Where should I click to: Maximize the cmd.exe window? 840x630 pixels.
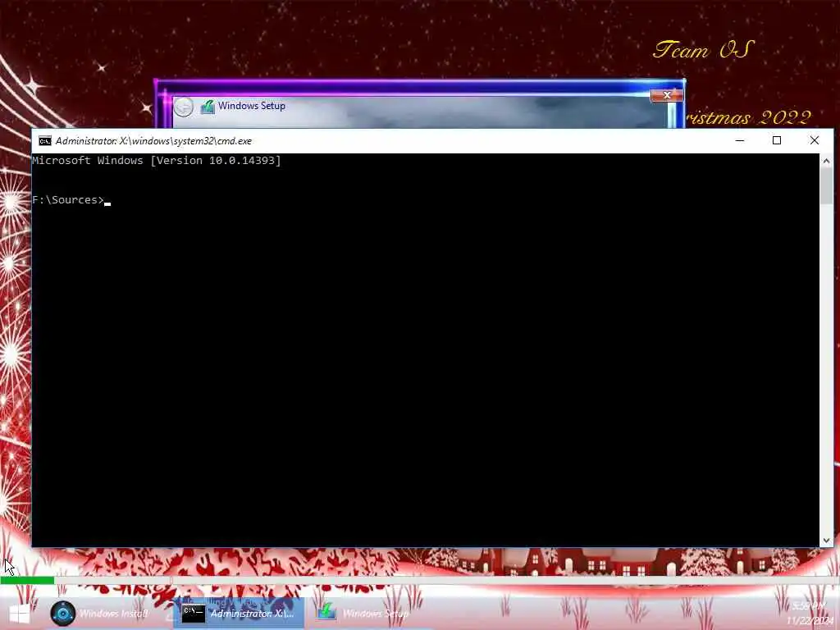point(777,140)
